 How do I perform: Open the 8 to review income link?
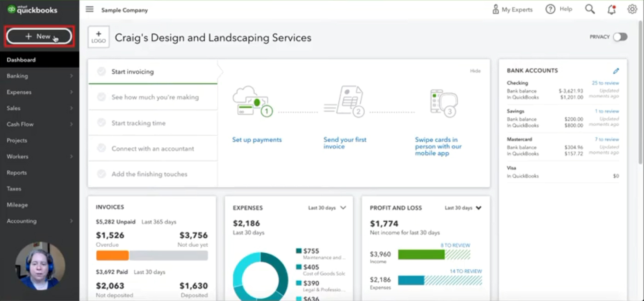tap(455, 245)
